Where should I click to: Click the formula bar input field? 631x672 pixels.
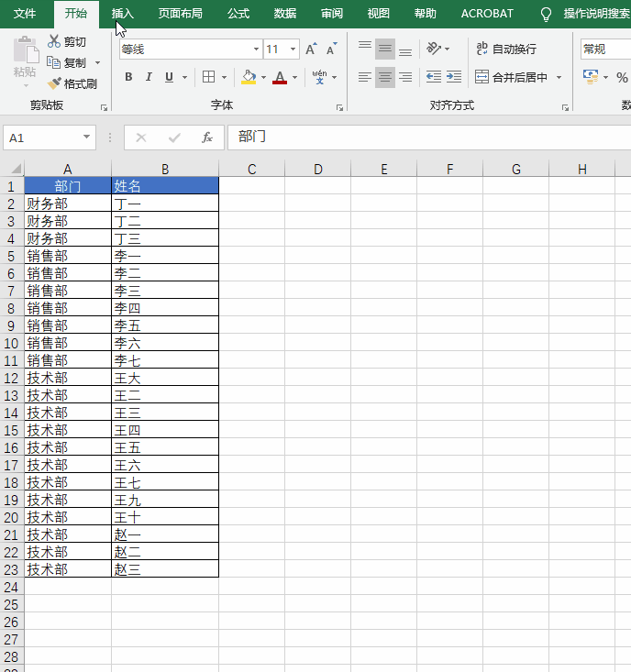coord(429,138)
